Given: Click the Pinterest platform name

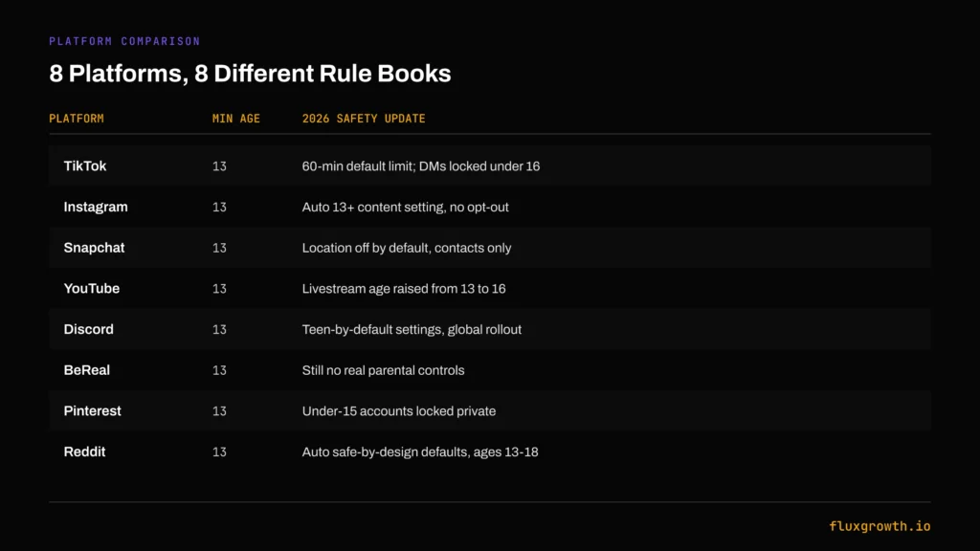Looking at the screenshot, I should (x=93, y=411).
